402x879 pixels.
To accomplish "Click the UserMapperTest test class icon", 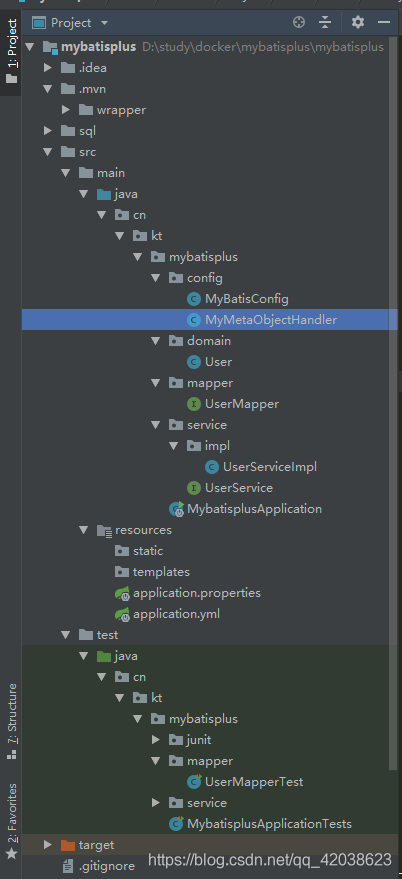I will click(194, 781).
